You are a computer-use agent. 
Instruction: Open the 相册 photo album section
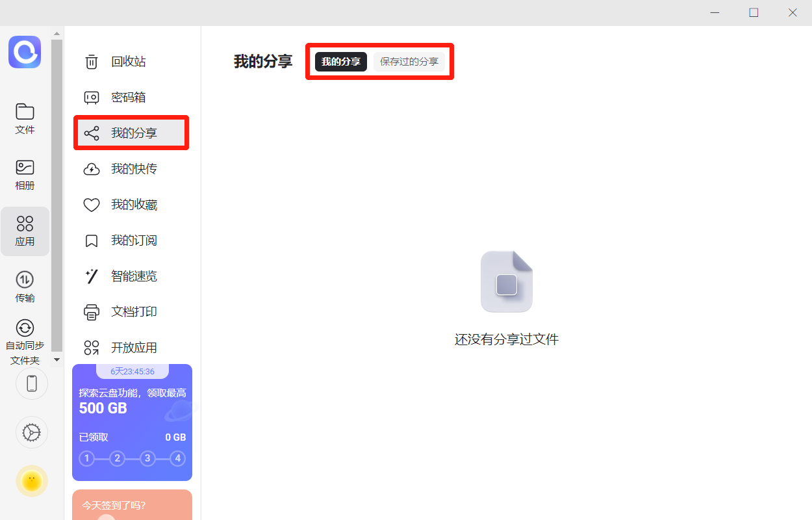point(25,175)
